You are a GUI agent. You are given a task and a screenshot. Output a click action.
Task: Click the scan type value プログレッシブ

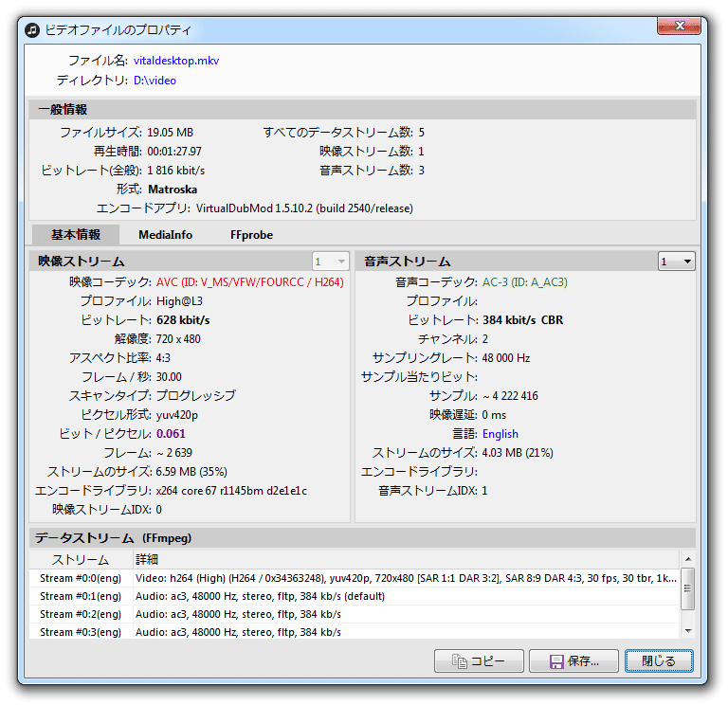(195, 396)
